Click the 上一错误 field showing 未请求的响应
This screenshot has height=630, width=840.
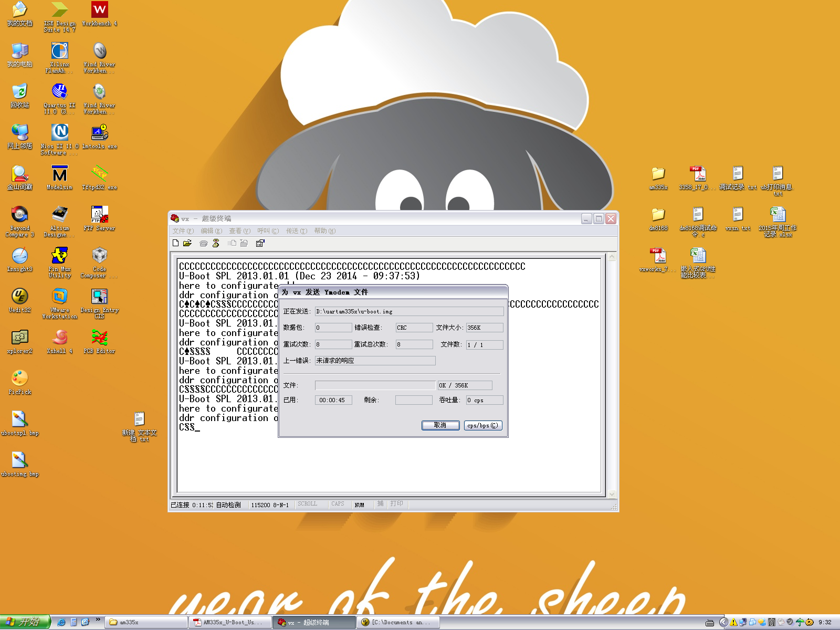coord(375,361)
